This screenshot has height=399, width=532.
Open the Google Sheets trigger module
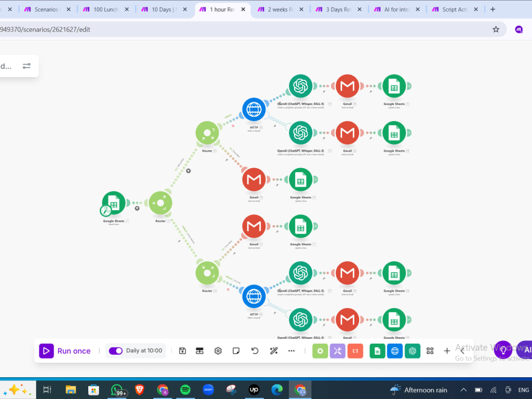tap(114, 203)
